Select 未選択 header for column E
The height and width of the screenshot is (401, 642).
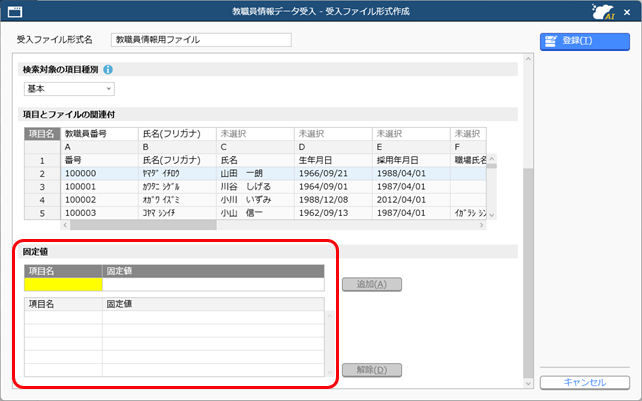[x=411, y=134]
